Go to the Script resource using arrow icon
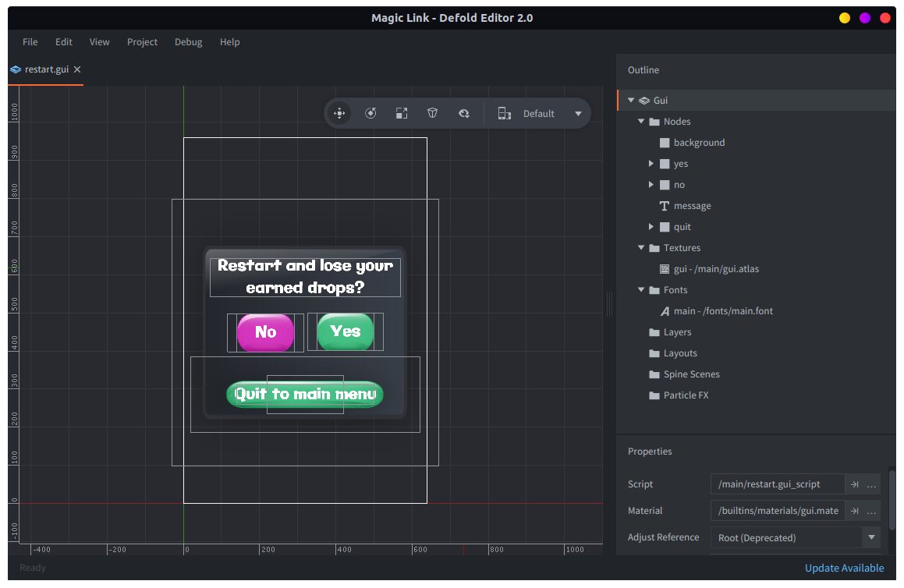Screen dimensions: 904x588 (x=855, y=484)
